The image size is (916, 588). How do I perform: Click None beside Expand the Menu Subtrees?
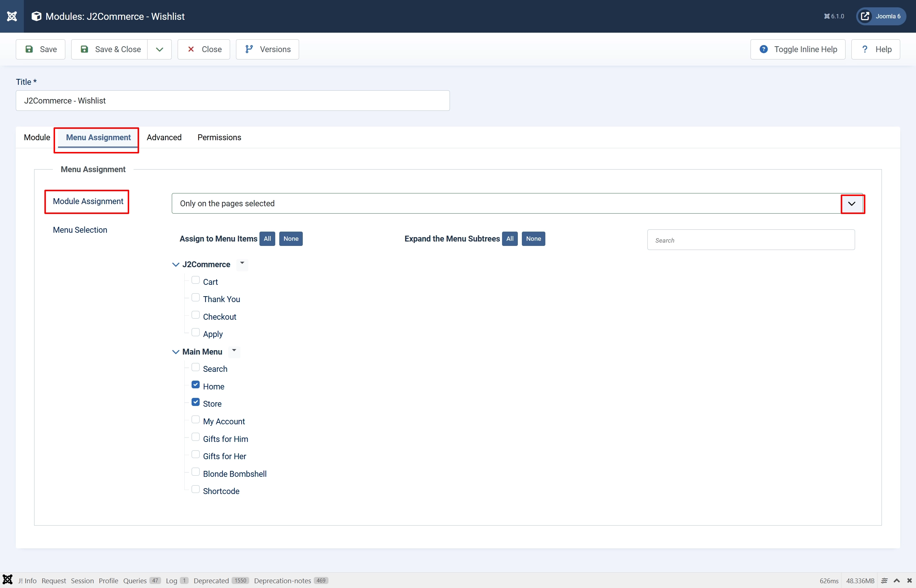tap(534, 239)
